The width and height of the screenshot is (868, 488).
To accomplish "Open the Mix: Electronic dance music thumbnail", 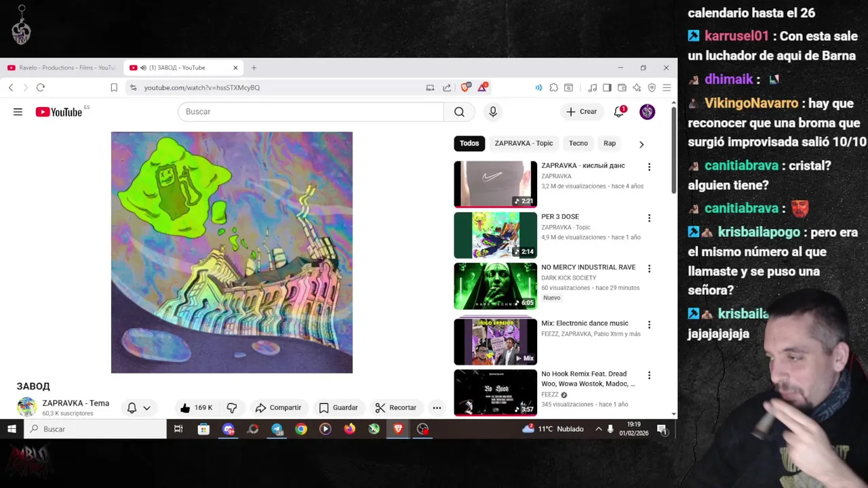I will pyautogui.click(x=495, y=341).
